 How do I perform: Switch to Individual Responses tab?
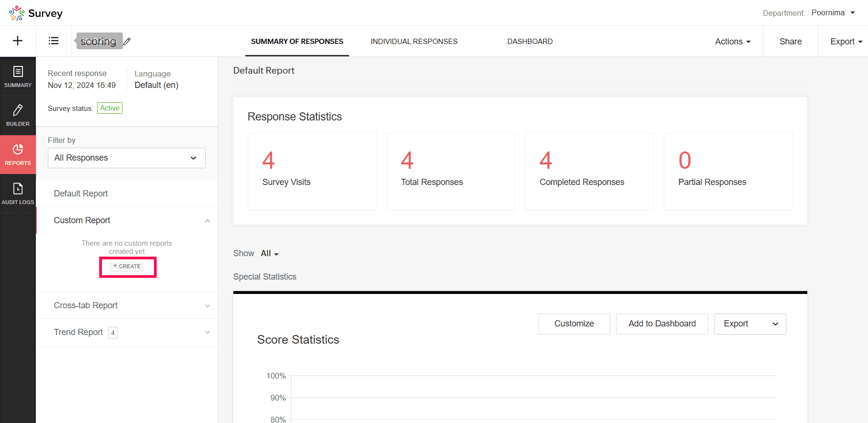pos(414,42)
